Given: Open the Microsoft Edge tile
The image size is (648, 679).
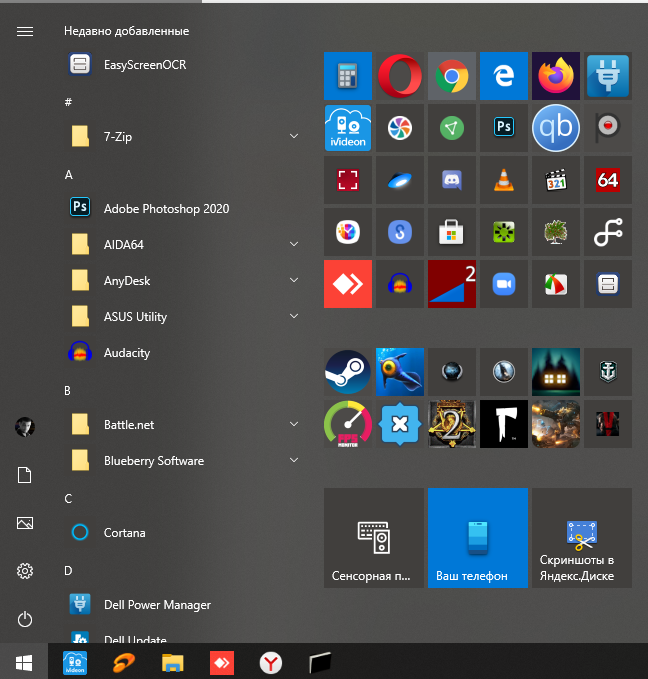Looking at the screenshot, I should click(504, 76).
